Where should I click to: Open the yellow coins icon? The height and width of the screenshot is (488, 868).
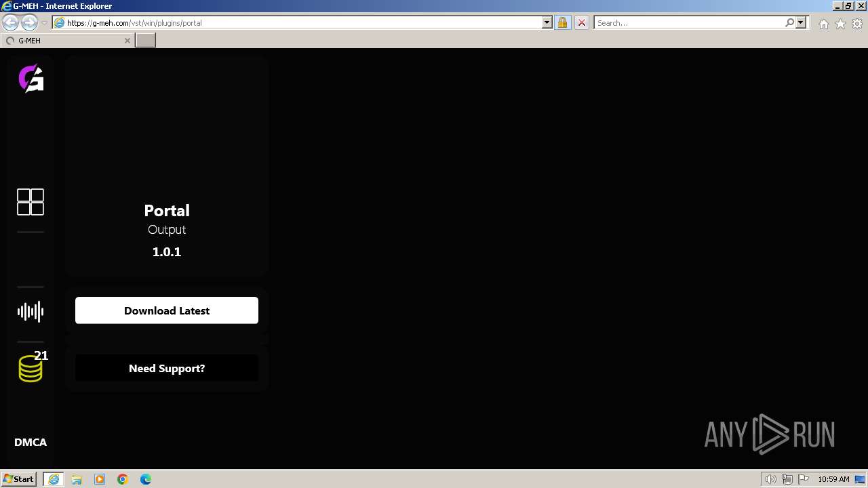(31, 369)
